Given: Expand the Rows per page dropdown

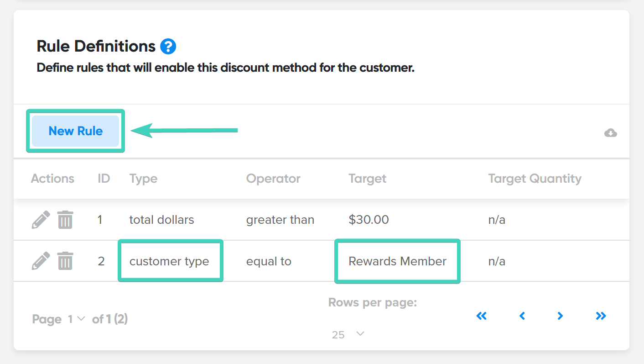Looking at the screenshot, I should (348, 334).
